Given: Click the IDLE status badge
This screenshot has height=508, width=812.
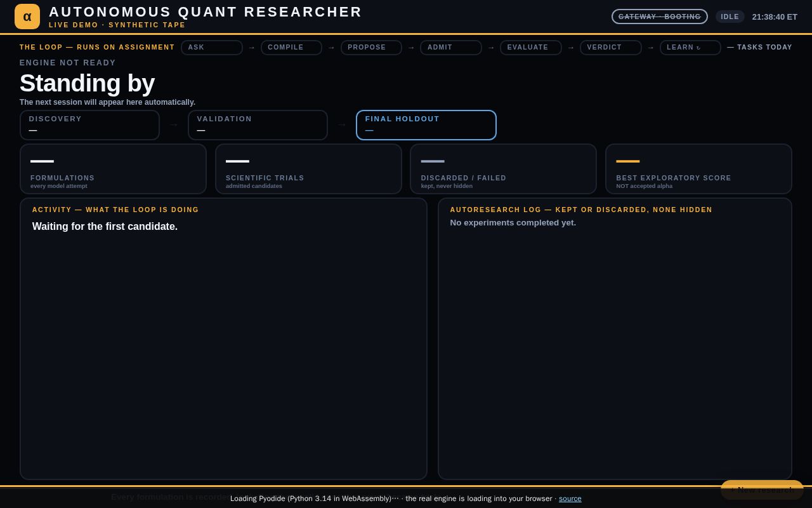Looking at the screenshot, I should tap(730, 17).
